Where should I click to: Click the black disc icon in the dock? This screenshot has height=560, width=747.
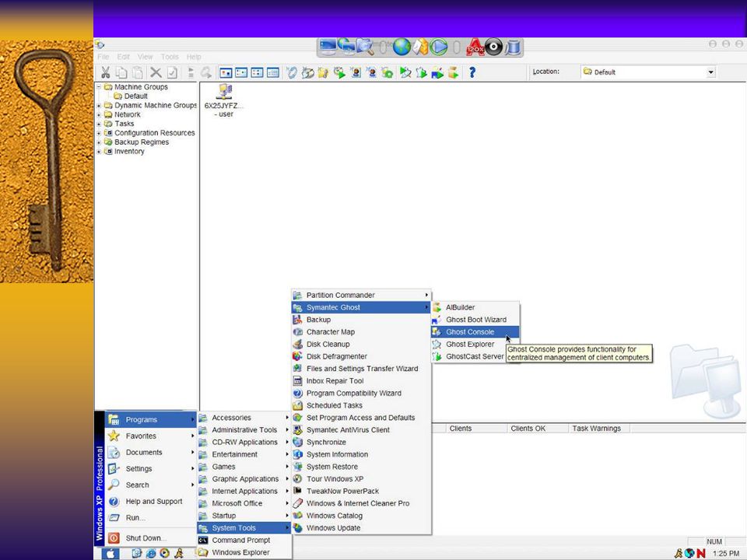(494, 47)
